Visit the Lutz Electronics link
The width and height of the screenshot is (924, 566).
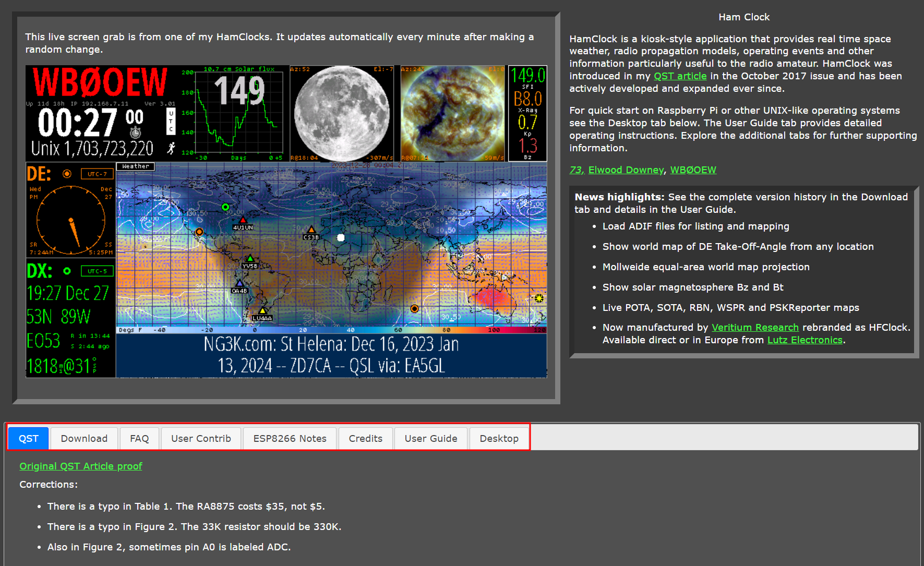click(x=805, y=340)
